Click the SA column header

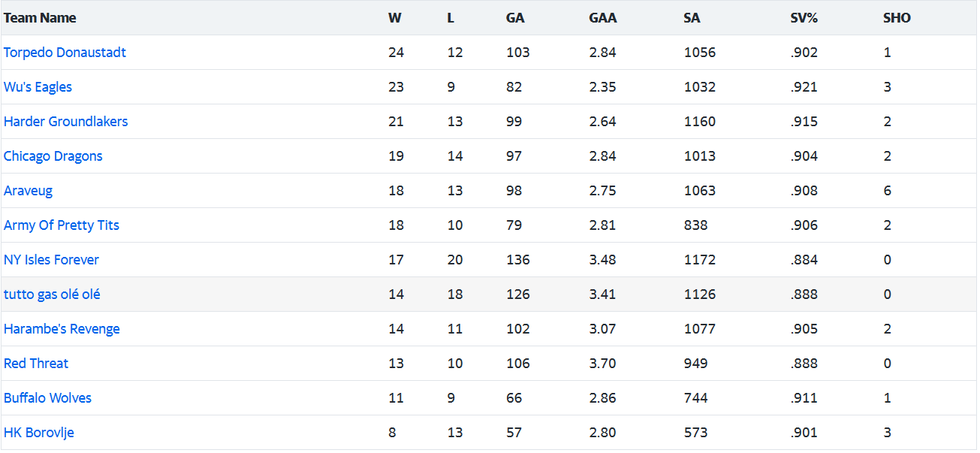pyautogui.click(x=692, y=18)
